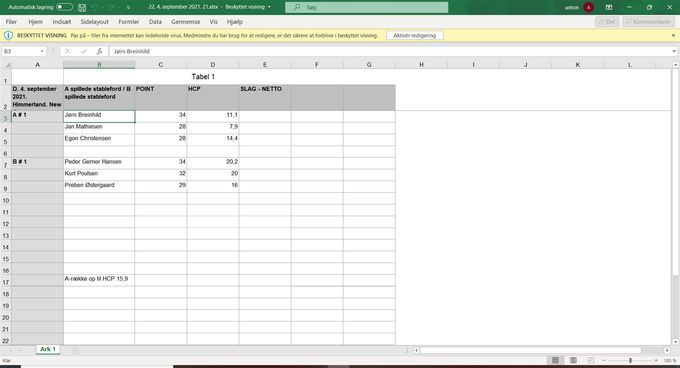Click the Del share button
The height and width of the screenshot is (368, 680).
[607, 22]
